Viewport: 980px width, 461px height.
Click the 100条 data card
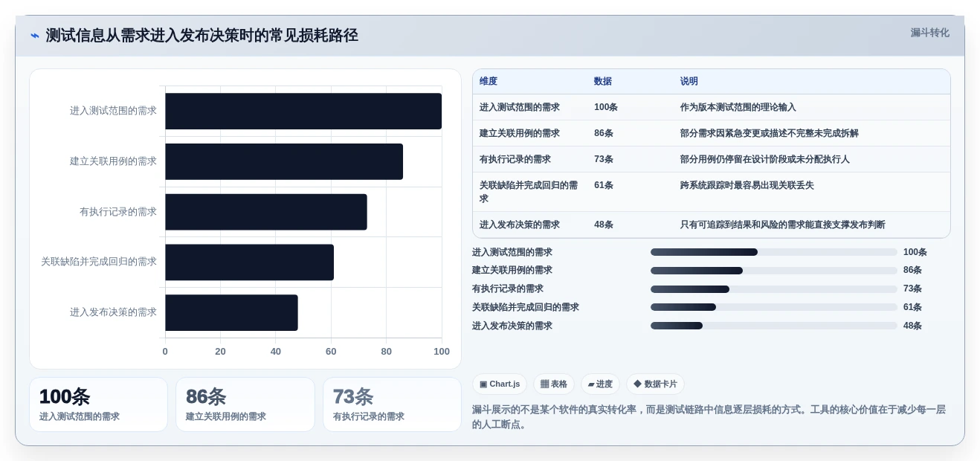pyautogui.click(x=98, y=404)
